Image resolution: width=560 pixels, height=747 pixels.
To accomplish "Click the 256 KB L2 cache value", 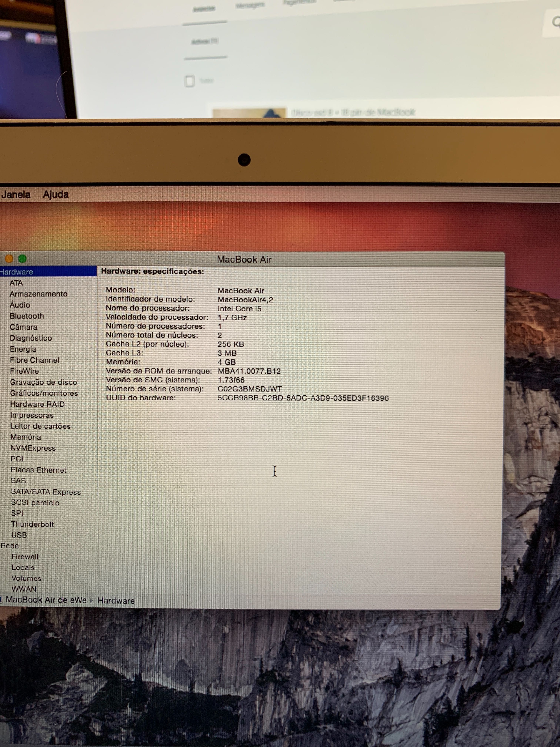I will [231, 344].
